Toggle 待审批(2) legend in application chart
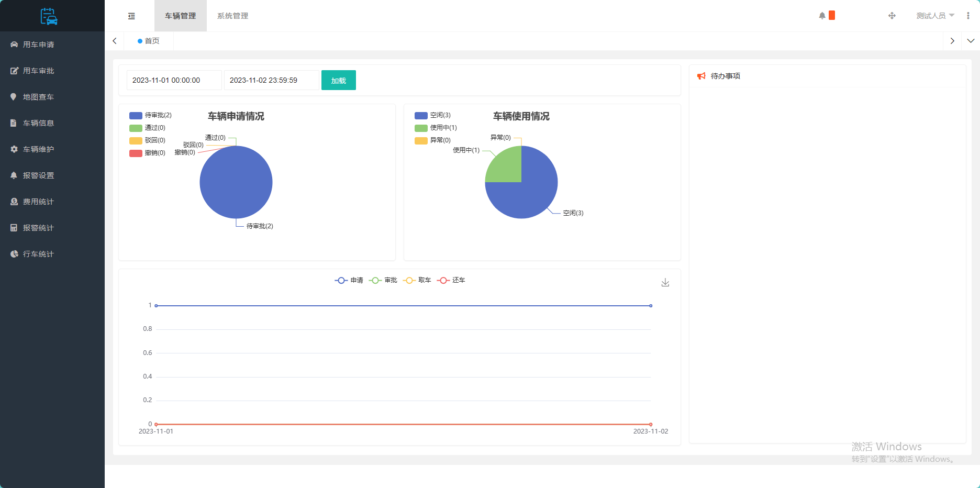This screenshot has width=980, height=488. (x=150, y=115)
